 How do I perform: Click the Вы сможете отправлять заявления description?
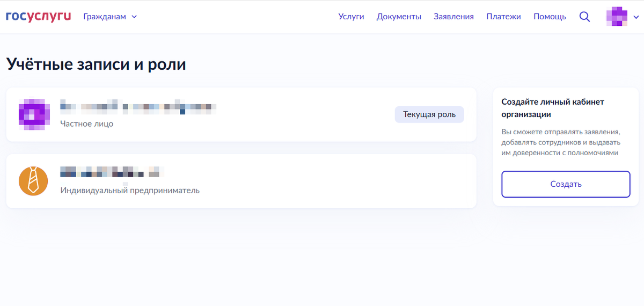coord(561,142)
